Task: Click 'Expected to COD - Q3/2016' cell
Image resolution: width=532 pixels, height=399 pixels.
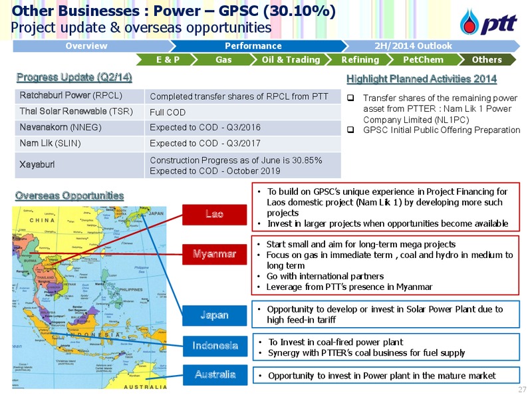Action: click(x=243, y=128)
